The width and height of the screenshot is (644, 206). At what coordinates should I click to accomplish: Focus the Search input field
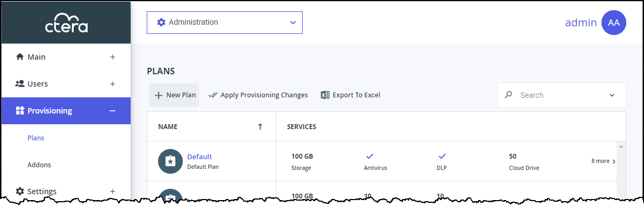pyautogui.click(x=562, y=95)
